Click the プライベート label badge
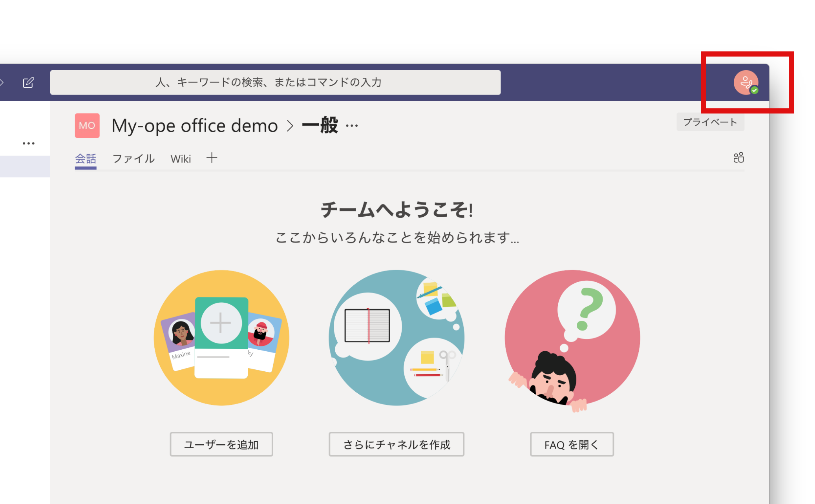Screen dimensions: 815x504 (710, 122)
